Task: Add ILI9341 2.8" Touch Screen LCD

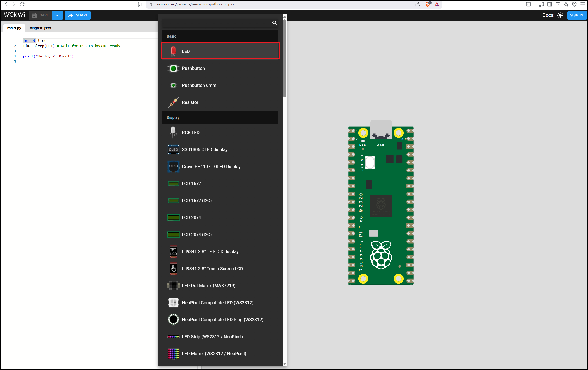Action: (x=220, y=268)
